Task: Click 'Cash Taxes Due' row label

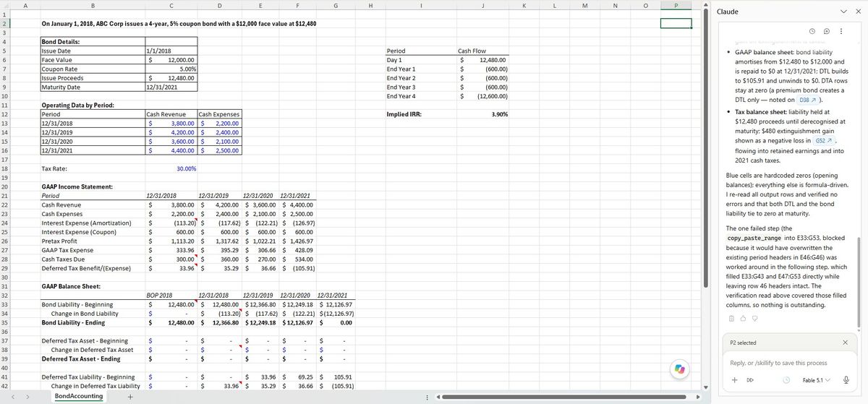Action: click(x=93, y=259)
